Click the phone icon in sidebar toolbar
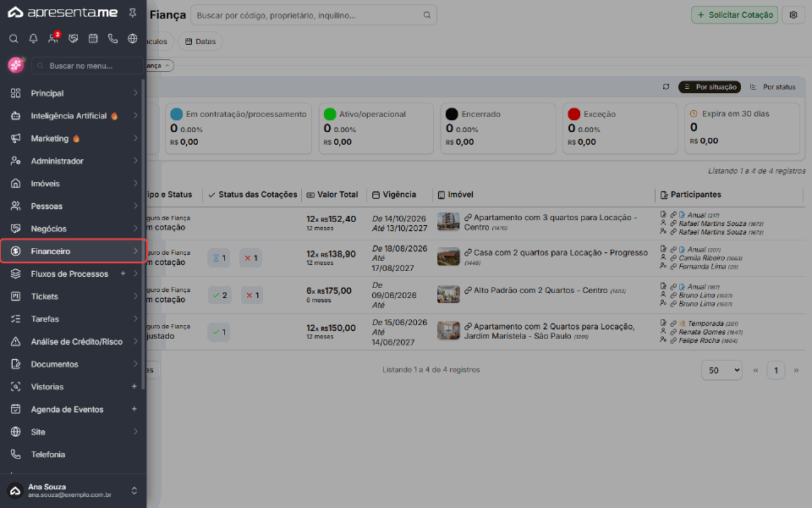 point(112,38)
